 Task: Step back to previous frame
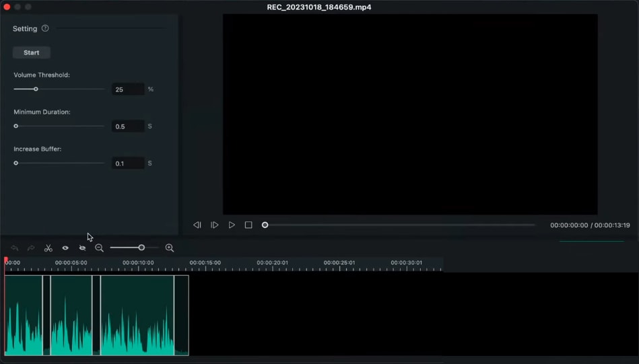(x=197, y=225)
